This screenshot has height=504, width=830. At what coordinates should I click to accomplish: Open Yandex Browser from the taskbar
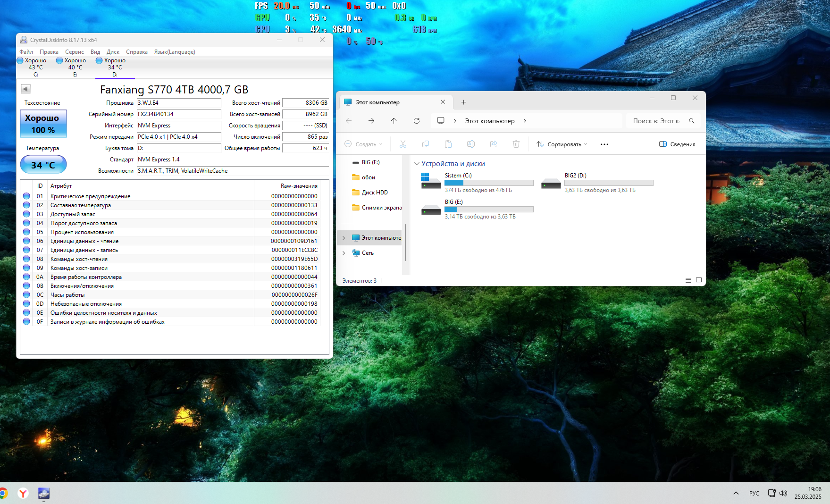23,493
